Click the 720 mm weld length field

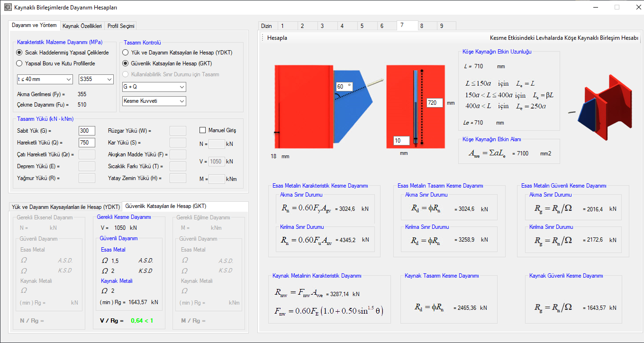tap(435, 103)
